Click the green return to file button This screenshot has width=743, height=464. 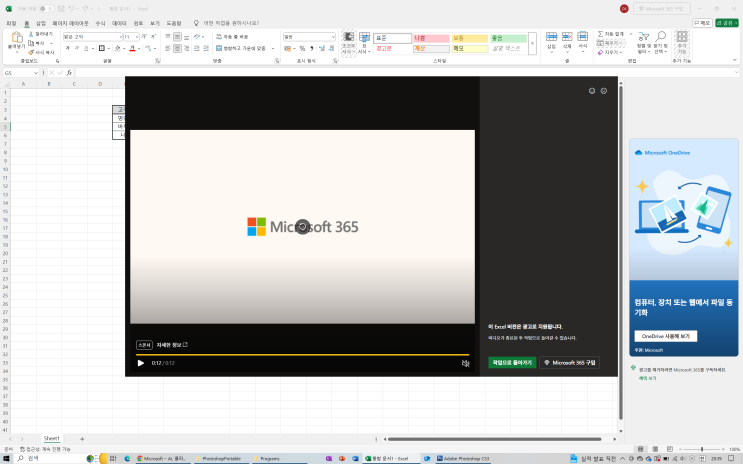coord(511,363)
